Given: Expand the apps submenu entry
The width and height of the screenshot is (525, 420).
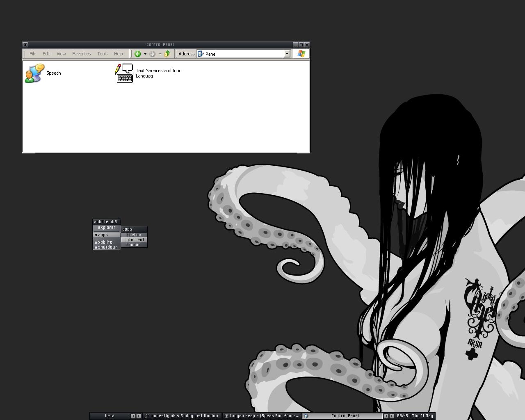Looking at the screenshot, I should click(x=107, y=235).
